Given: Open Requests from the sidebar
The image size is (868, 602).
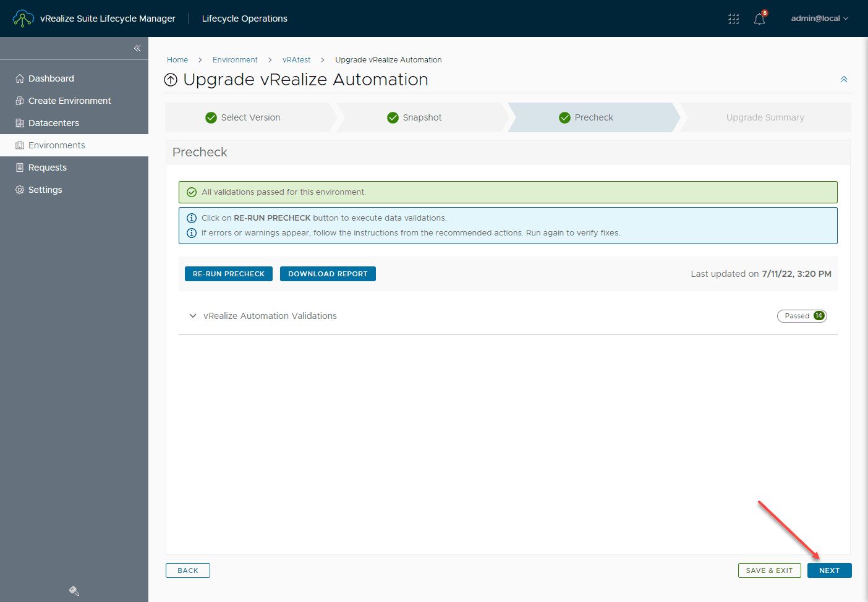Looking at the screenshot, I should (x=49, y=167).
